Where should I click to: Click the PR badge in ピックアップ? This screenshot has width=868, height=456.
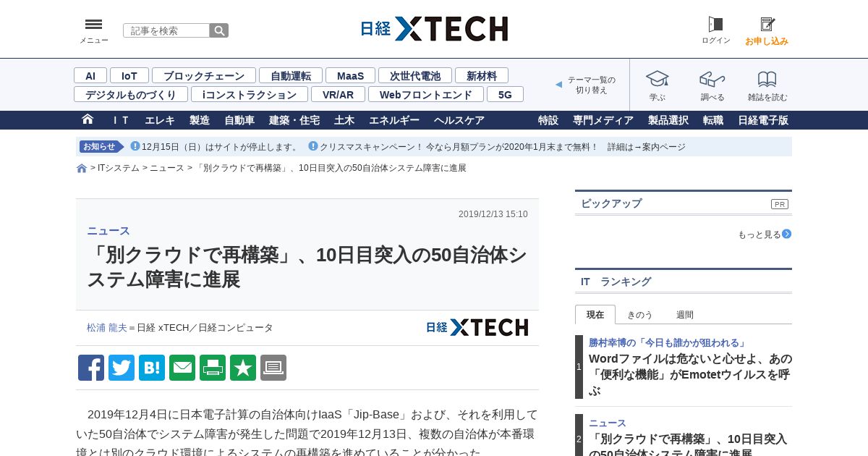pos(780,204)
